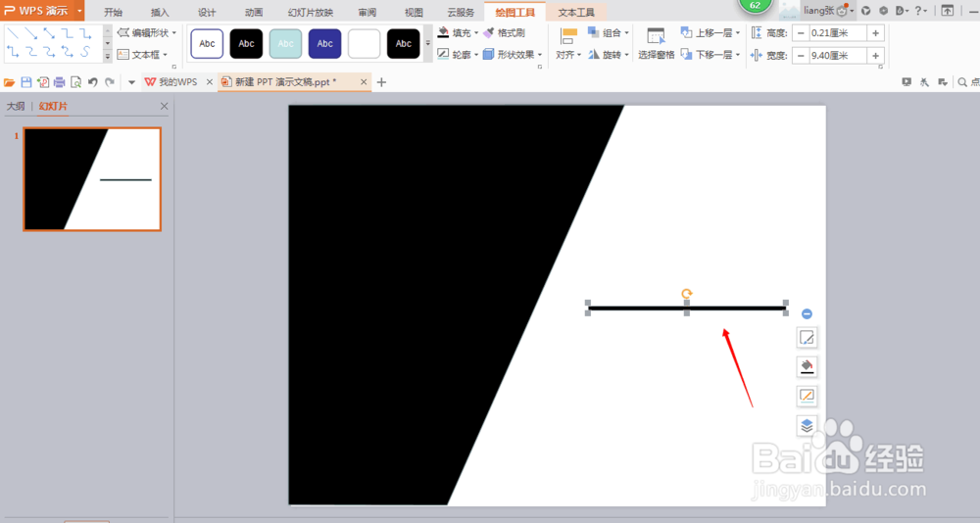The image size is (980, 523).
Task: Select the straight line shape tool
Action: point(13,33)
